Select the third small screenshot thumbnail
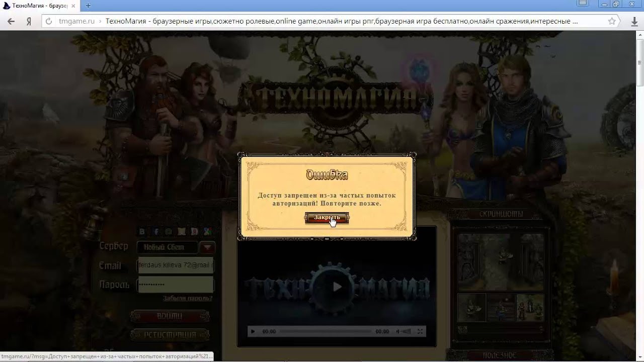 click(x=530, y=308)
